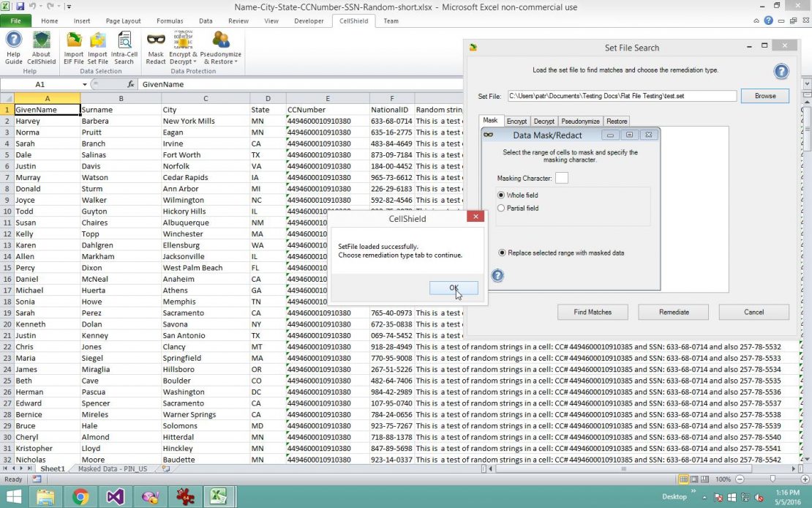Viewport: 812px width, 508px height.
Task: Open About CellShield ribbon icon
Action: [41, 48]
